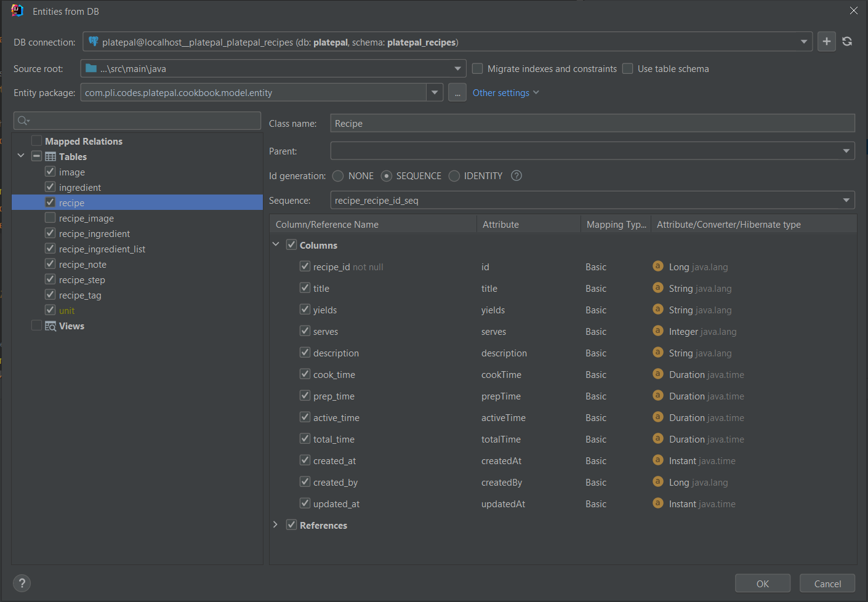Add a new DB connection with plus icon

coord(827,42)
